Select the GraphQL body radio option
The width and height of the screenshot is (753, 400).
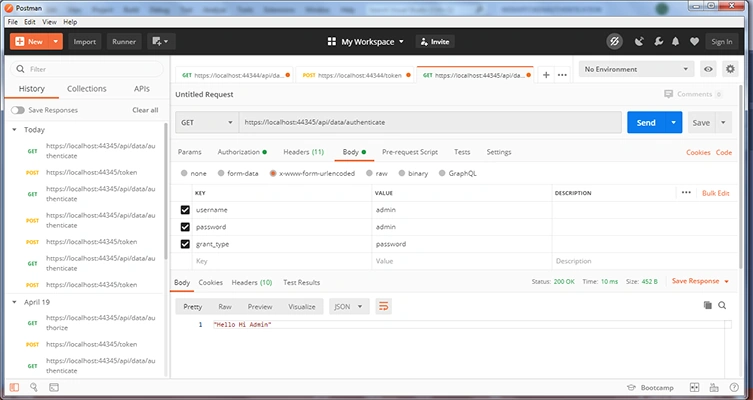442,173
